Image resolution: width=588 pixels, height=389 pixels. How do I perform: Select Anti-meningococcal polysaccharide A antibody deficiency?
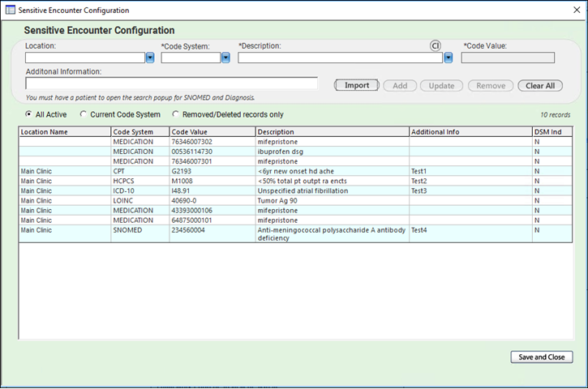[x=333, y=233]
